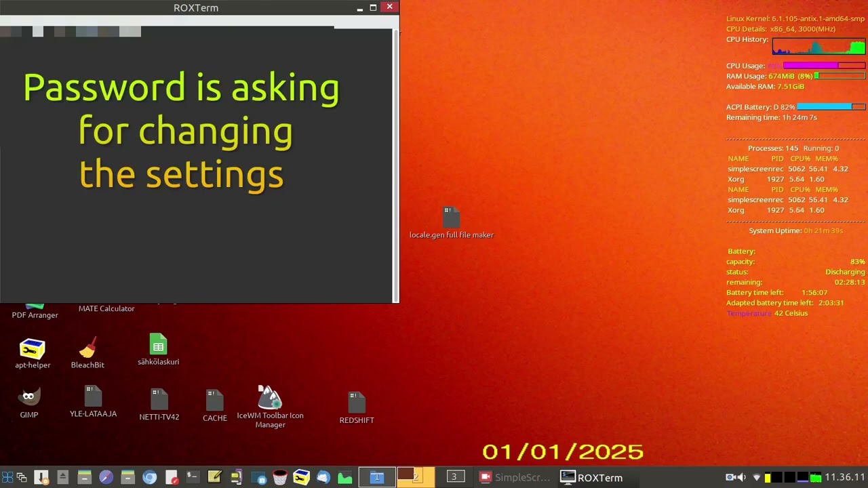Open IceWM Toolbar Icon Manager
The width and height of the screenshot is (868, 488).
pos(270,407)
